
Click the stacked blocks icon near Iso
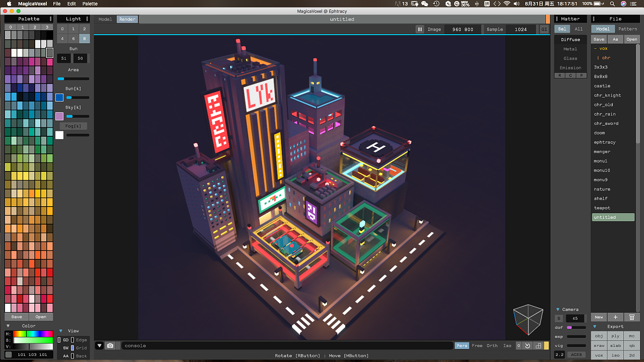(x=538, y=345)
